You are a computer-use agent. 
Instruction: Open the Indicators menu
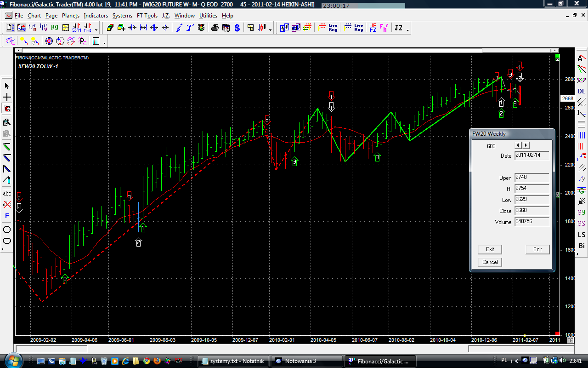96,15
